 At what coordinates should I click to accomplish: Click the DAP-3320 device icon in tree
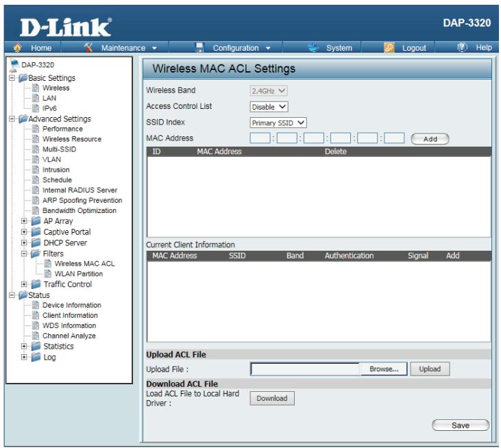(14, 64)
